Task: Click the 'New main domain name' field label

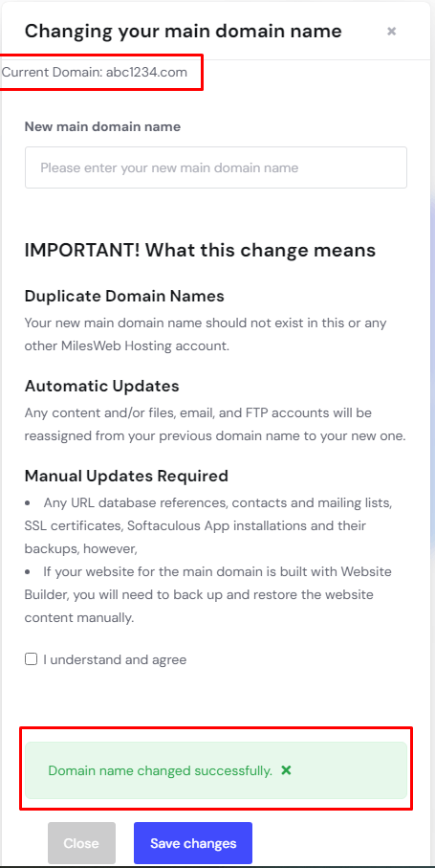Action: (x=103, y=126)
